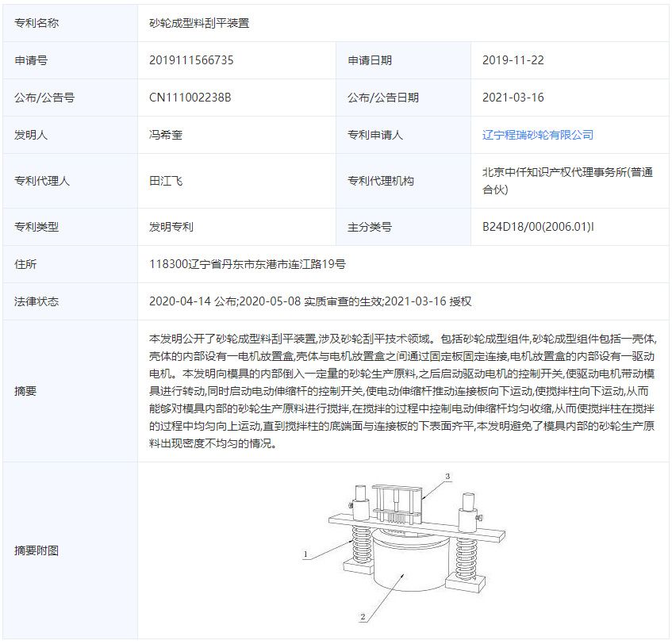This screenshot has height=644, width=672.
Task: Click the 专利申请人 label cell
Action: coord(403,135)
